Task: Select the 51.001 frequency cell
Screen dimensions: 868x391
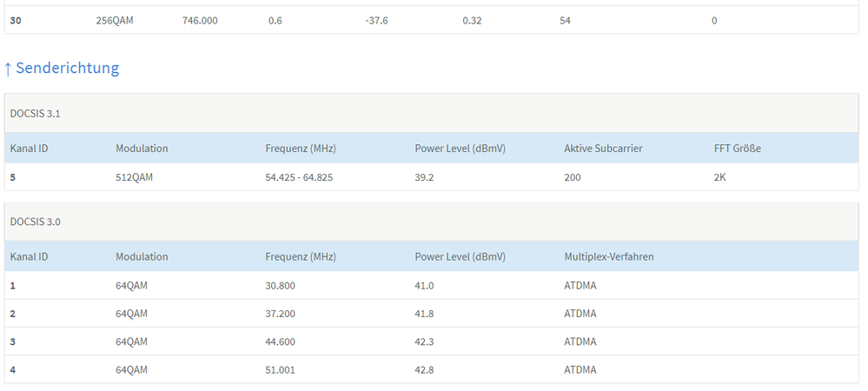Action: coord(280,369)
